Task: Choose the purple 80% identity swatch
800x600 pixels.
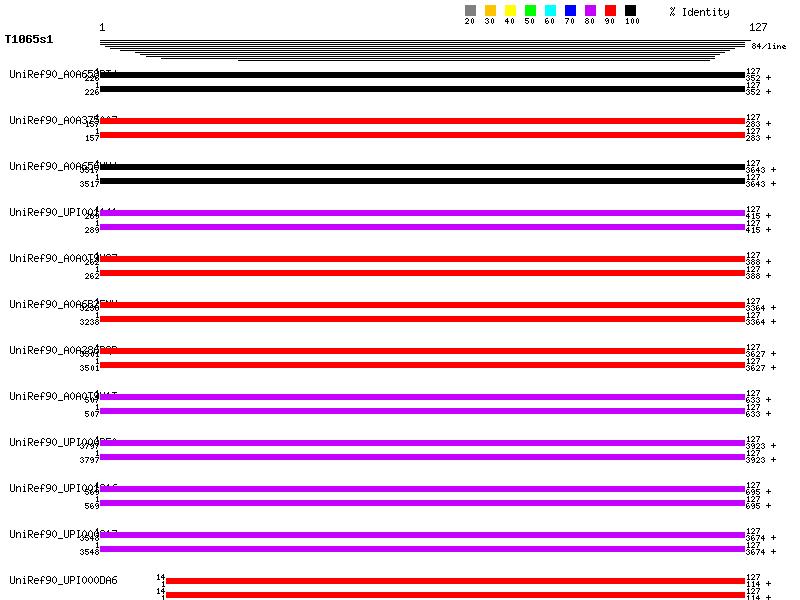Action: 590,11
